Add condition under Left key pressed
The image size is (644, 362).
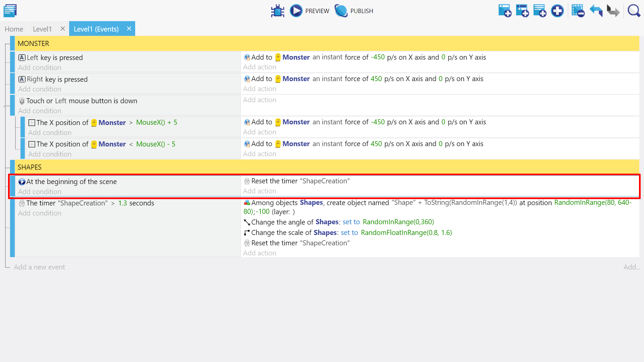click(x=40, y=68)
